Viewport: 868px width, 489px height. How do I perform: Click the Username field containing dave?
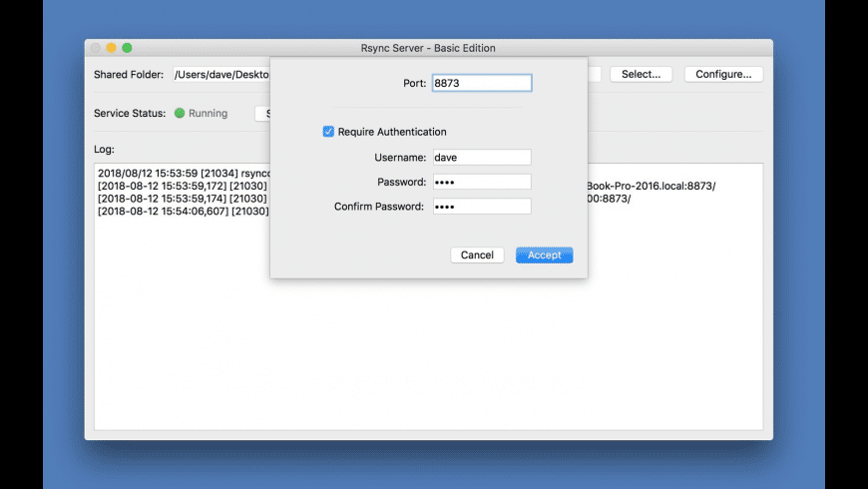(482, 158)
